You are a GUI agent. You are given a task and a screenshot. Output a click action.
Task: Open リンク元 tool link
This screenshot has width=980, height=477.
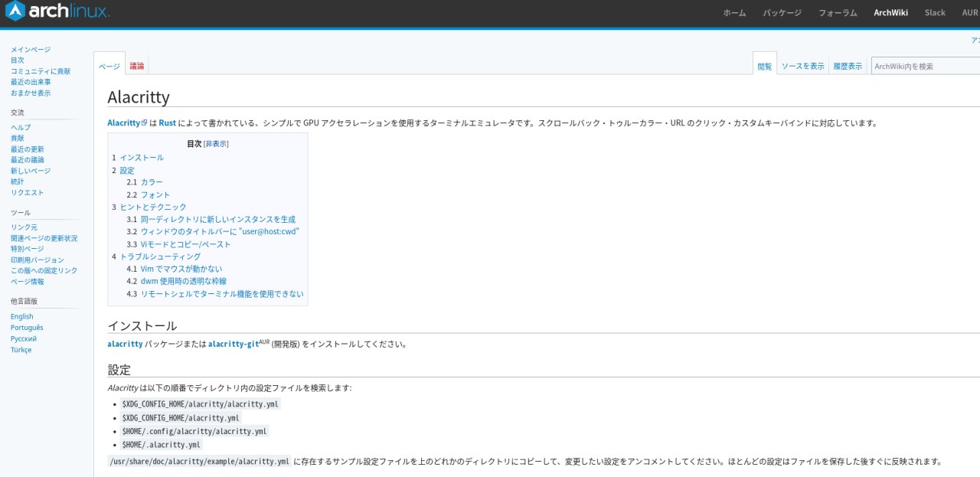point(24,227)
